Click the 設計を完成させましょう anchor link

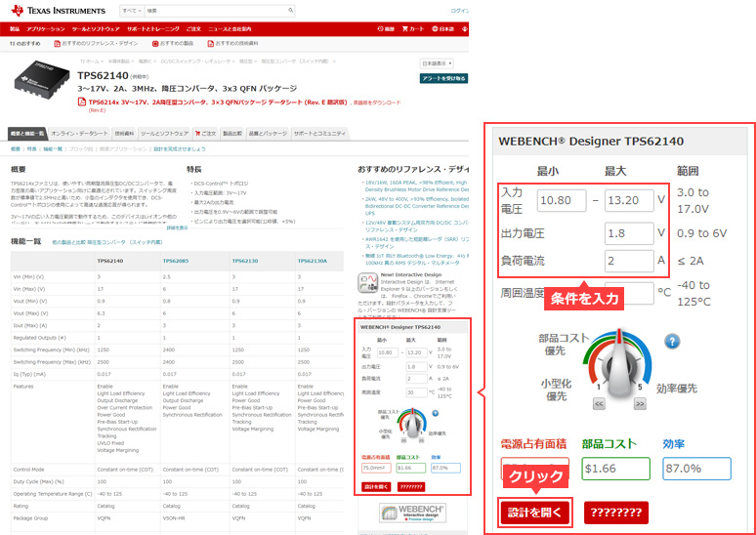180,149
